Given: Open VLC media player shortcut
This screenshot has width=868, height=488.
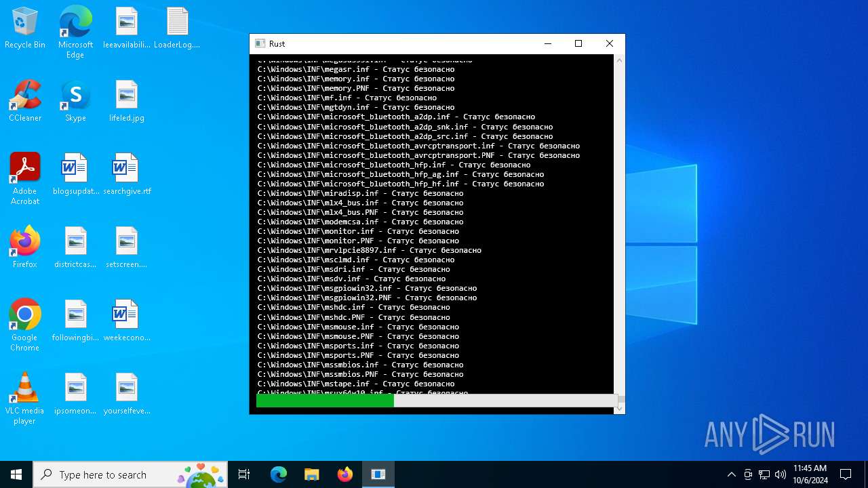Looking at the screenshot, I should pyautogui.click(x=25, y=399).
